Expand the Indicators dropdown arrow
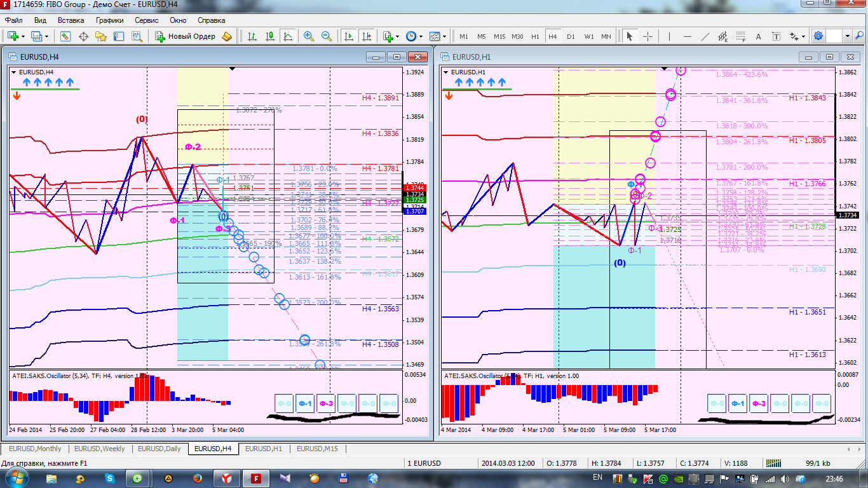Viewport: 868px width, 488px height. [x=398, y=36]
